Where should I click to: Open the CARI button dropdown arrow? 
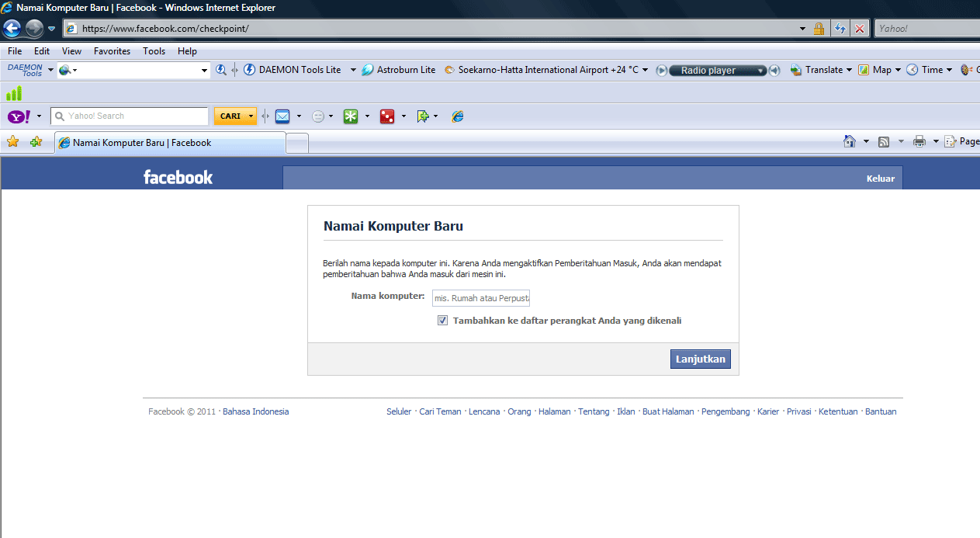pyautogui.click(x=251, y=116)
